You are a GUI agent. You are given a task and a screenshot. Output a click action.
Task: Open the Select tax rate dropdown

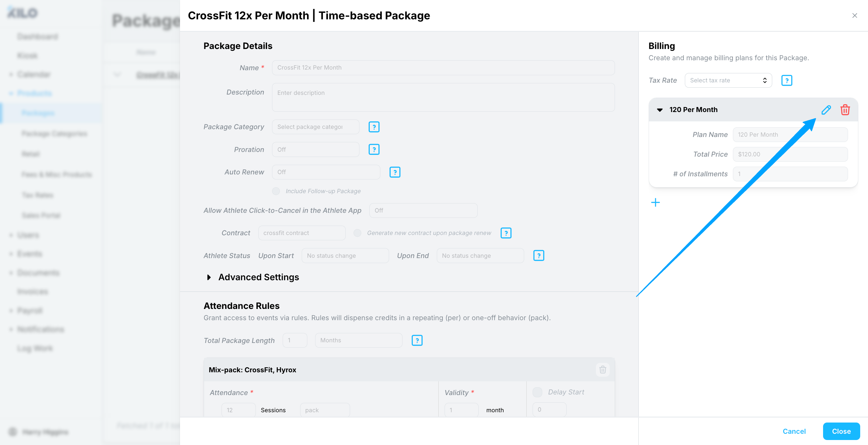click(728, 81)
